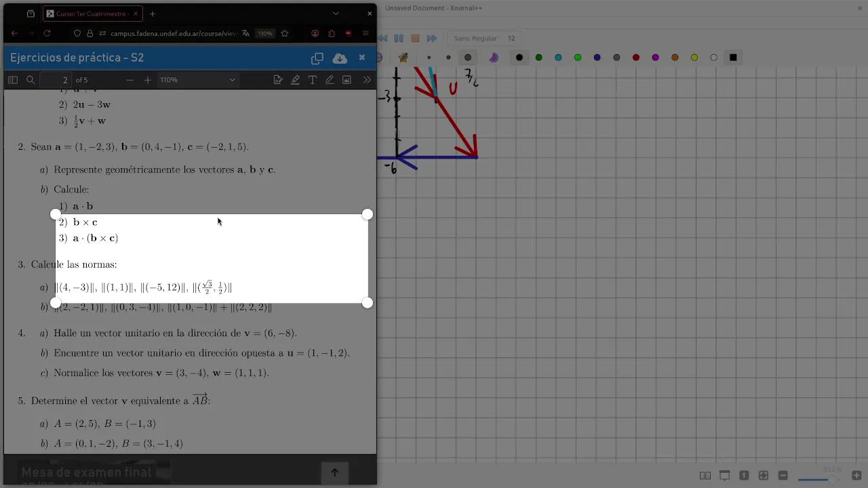The image size is (868, 488).
Task: Pick the light blue color swatch
Action: tap(558, 58)
